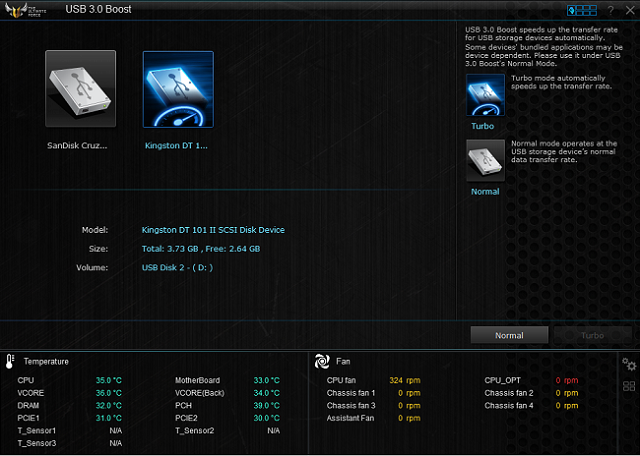The width and height of the screenshot is (640, 456).
Task: Click the SanDisk Cruz... drive label
Action: [x=77, y=145]
